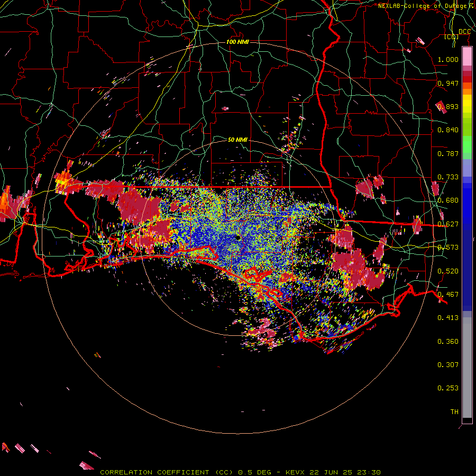Select the bright green color bar segment
Viewport: 476px width, 476px height.
click(467, 144)
